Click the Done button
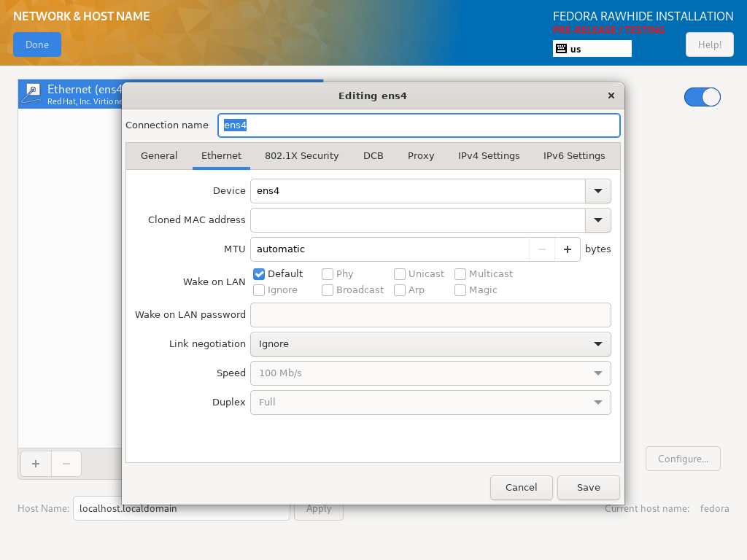Image resolution: width=747 pixels, height=560 pixels. (37, 44)
